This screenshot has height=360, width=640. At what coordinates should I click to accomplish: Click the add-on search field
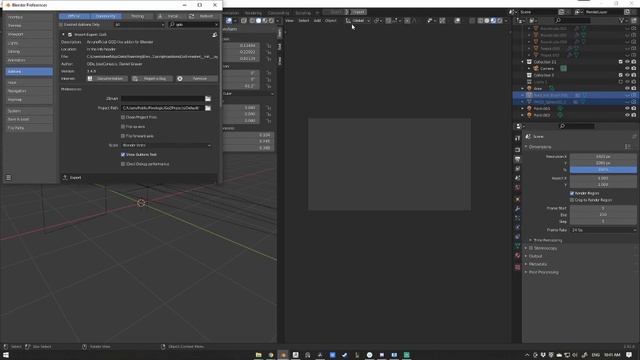pyautogui.click(x=193, y=24)
